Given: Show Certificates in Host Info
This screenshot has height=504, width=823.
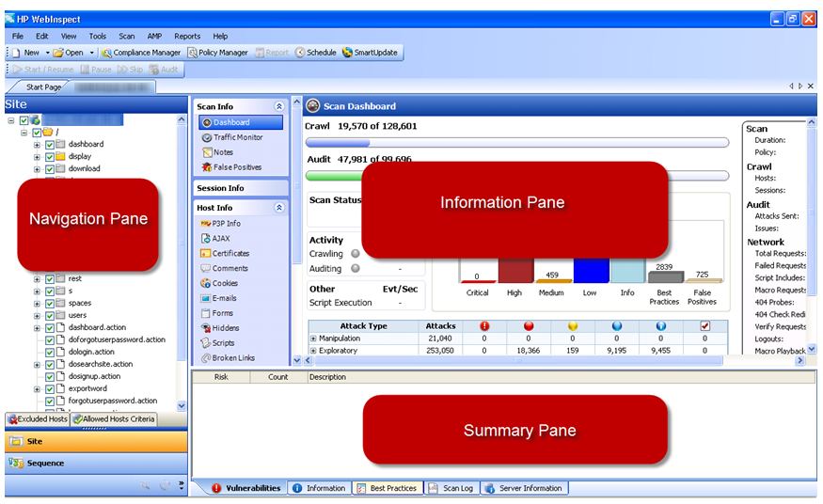Looking at the screenshot, I should point(230,253).
